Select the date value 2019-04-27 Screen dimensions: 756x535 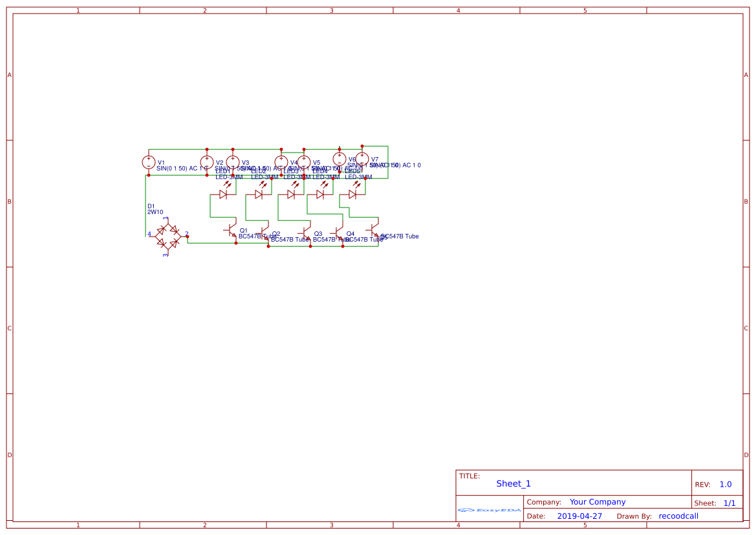point(579,516)
